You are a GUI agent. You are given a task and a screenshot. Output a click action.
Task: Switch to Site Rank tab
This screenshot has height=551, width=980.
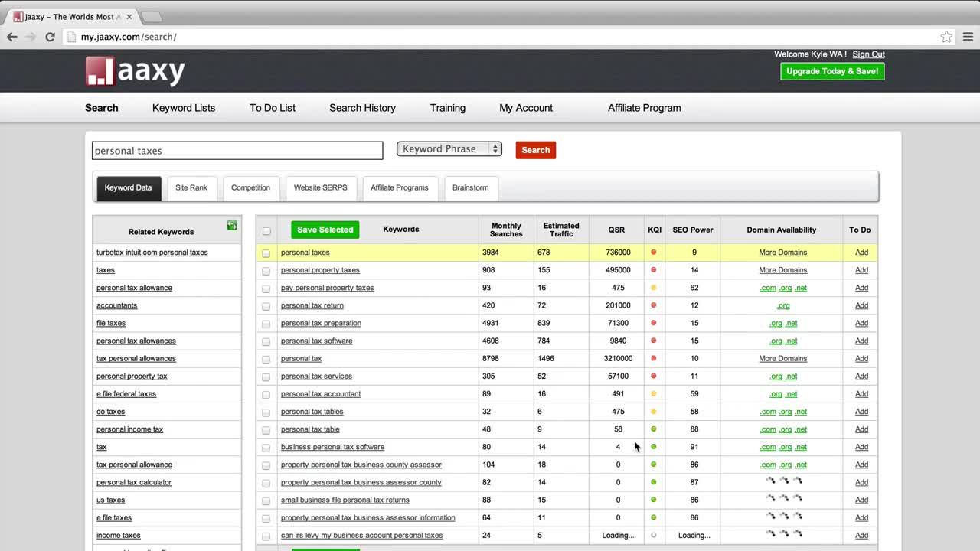click(191, 188)
